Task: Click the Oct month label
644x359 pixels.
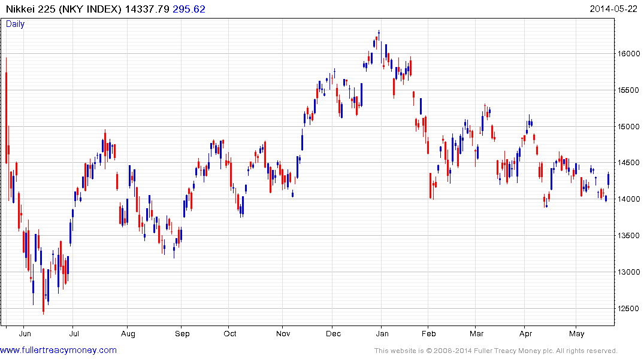Action: 229,333
